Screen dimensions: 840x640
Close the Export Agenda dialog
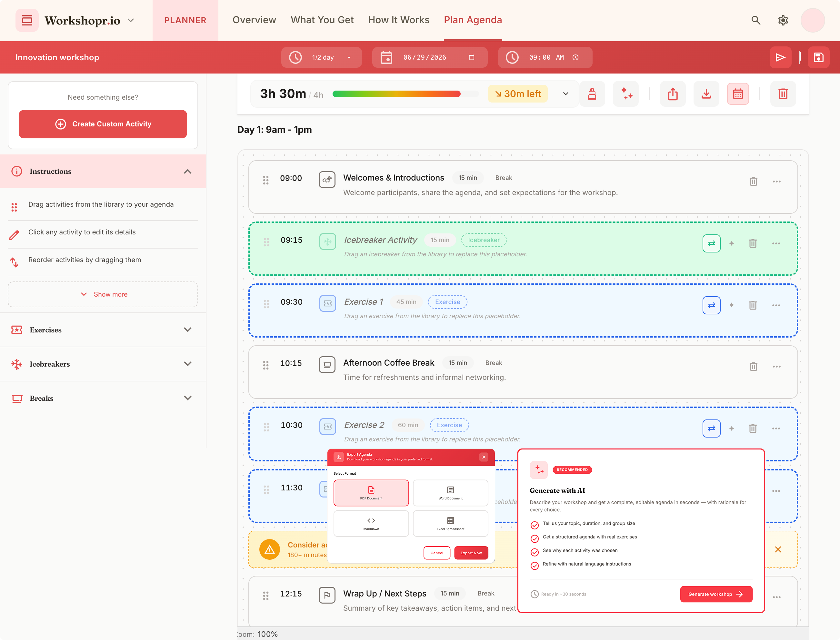coord(484,457)
